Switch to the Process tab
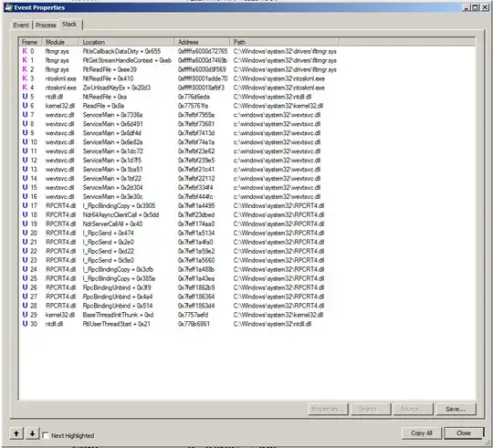The height and width of the screenshot is (448, 493). 46,26
